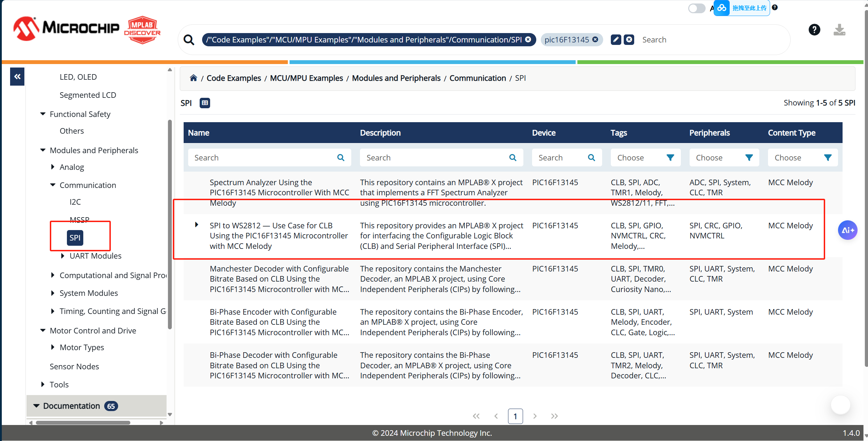This screenshot has height=441, width=868.
Task: Open the Peripherals Choose filter dropdown
Action: point(724,158)
